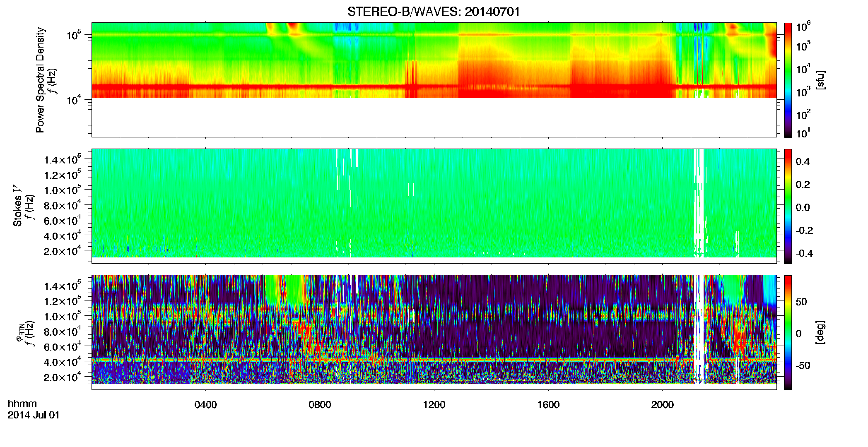The image size is (868, 447).
Task: Select the date label 2014 Jul 01
Action: pyautogui.click(x=34, y=415)
